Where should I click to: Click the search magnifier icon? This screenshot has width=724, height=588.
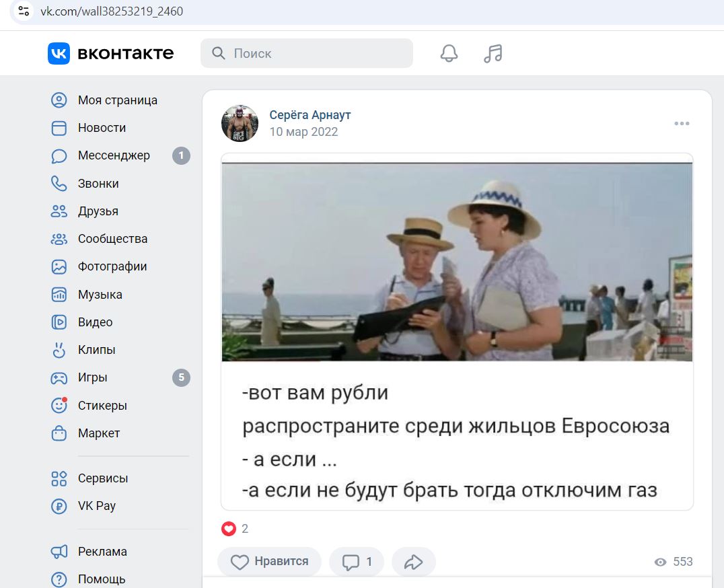pyautogui.click(x=219, y=54)
